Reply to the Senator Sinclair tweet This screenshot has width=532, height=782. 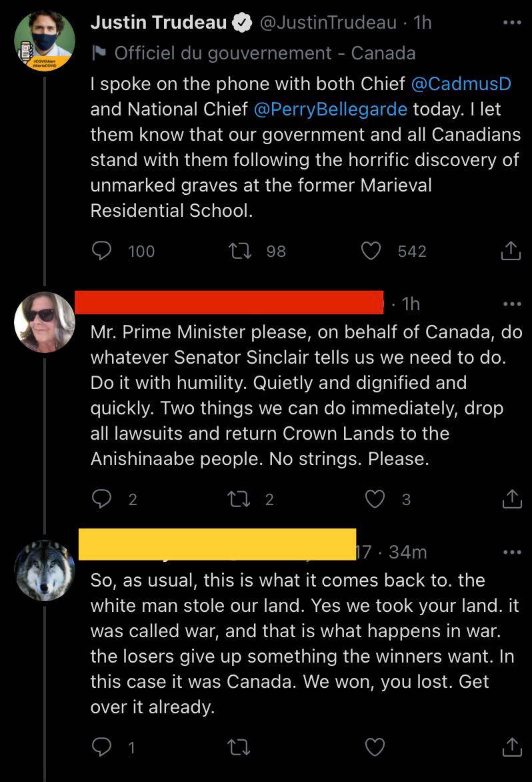coord(101,498)
